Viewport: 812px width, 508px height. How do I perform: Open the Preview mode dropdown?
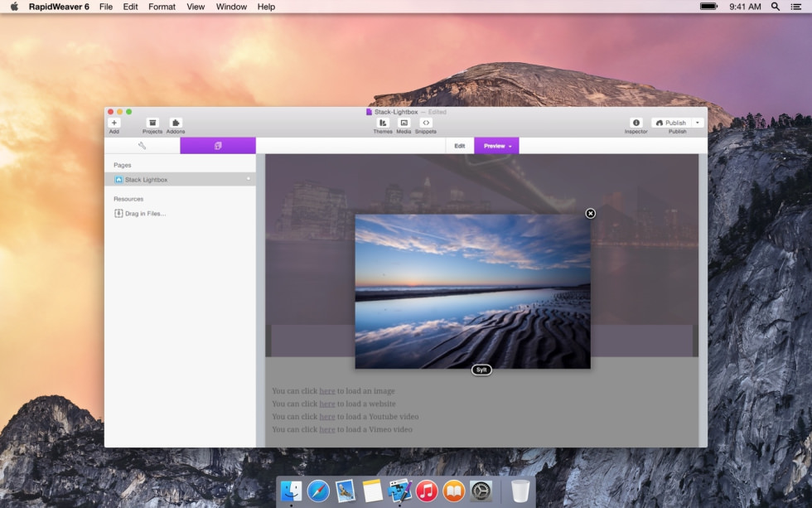(496, 146)
